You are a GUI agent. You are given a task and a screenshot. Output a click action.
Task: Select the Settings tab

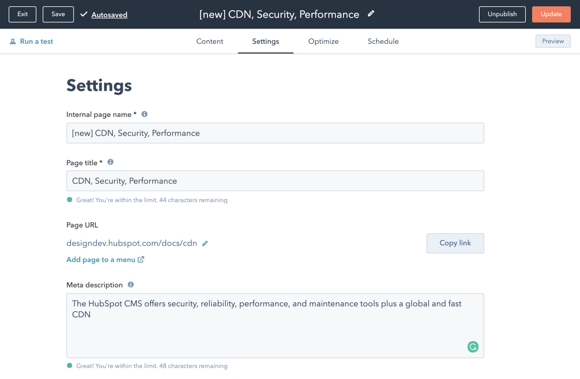pyautogui.click(x=266, y=41)
